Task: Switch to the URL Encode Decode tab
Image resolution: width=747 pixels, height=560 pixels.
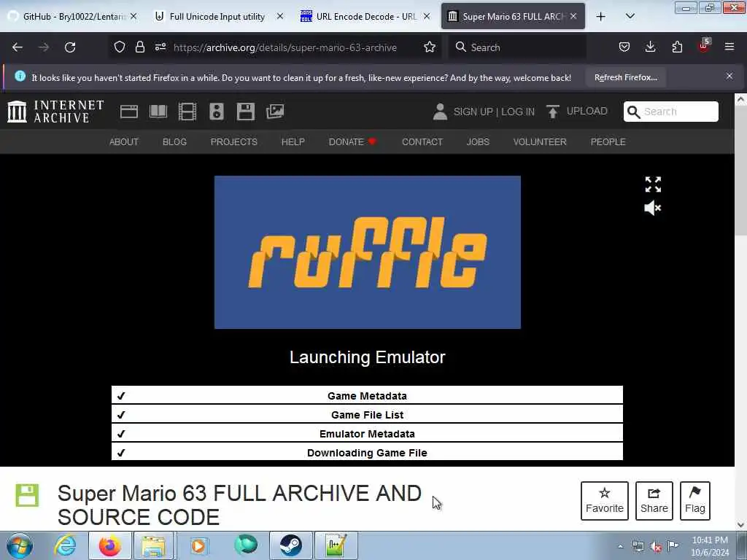Action: pyautogui.click(x=366, y=16)
